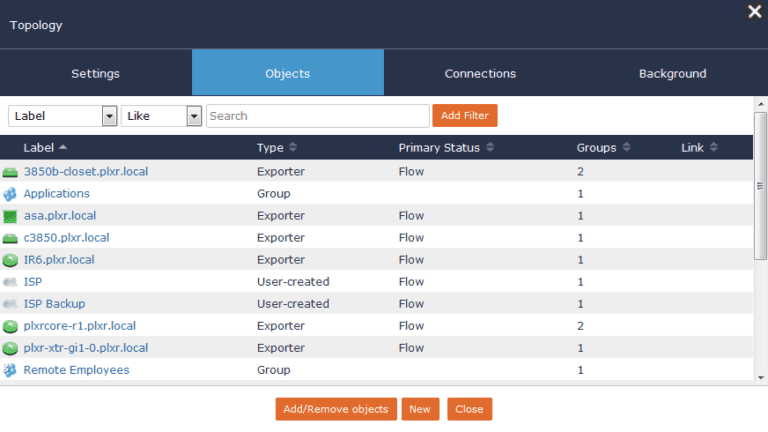Sort table by Primary Status column
Image resolution: width=768 pixels, height=432 pixels.
coord(446,148)
